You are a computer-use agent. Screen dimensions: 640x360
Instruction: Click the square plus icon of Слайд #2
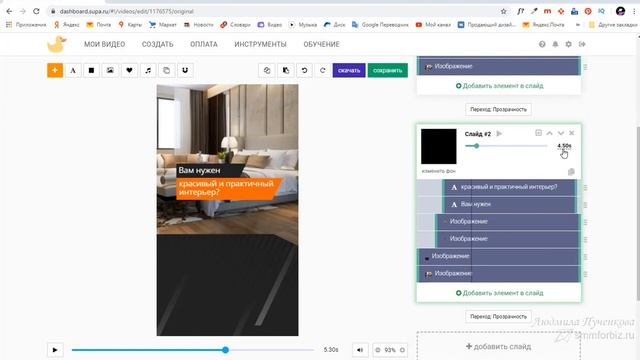tap(538, 133)
